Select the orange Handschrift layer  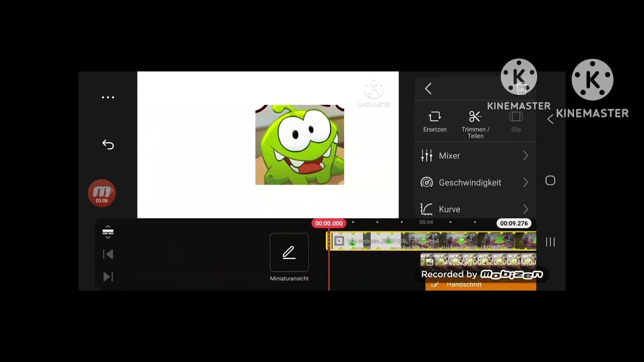480,285
